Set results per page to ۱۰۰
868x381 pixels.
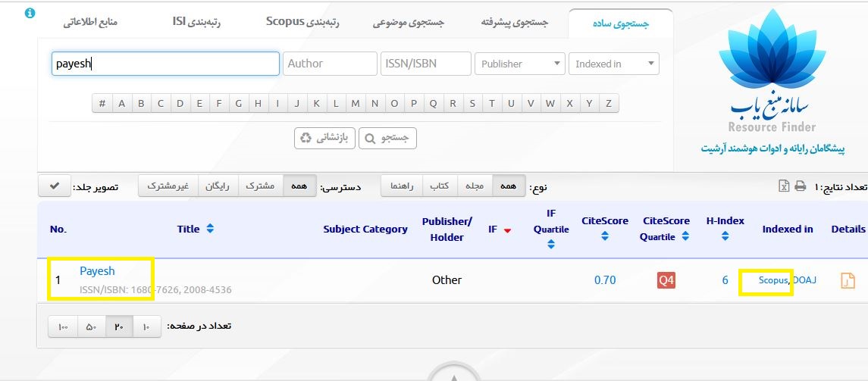coord(63,326)
